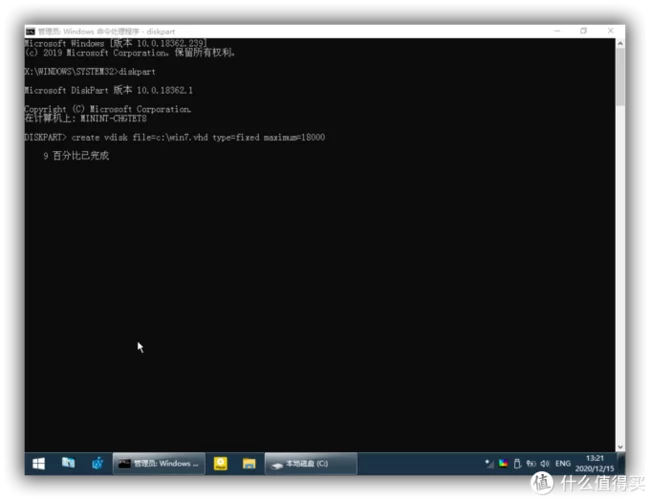The width and height of the screenshot is (650, 500).
Task: Click the scrollbar up arrow
Action: pyautogui.click(x=620, y=42)
